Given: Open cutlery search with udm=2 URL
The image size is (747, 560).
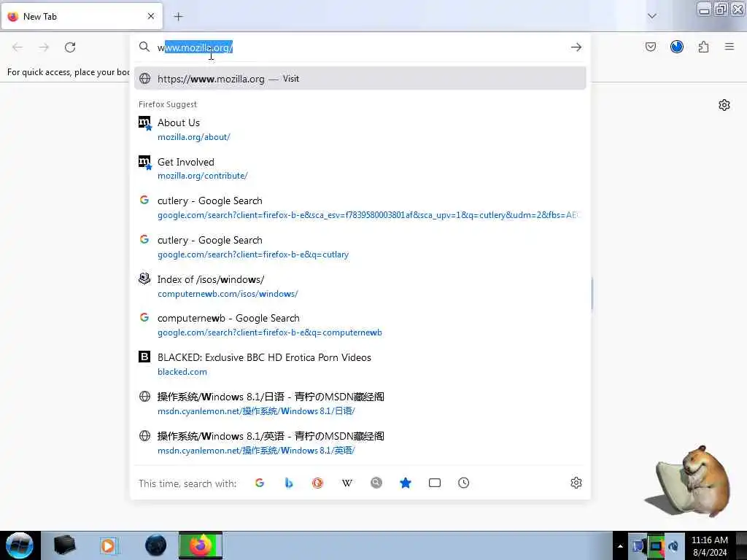Looking at the screenshot, I should pyautogui.click(x=360, y=208).
